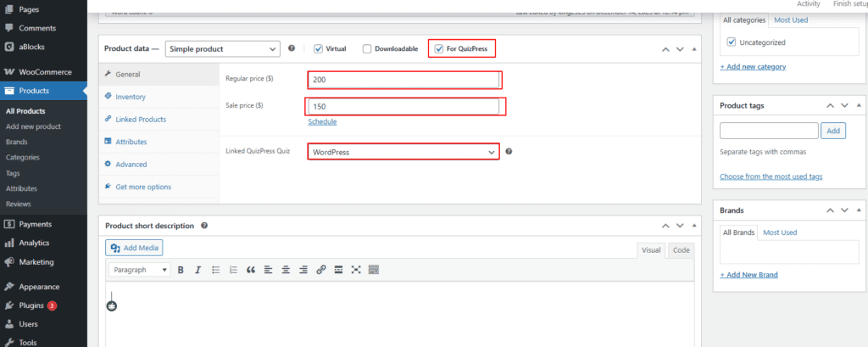Click the Add Media button
868x347 pixels.
tap(134, 248)
